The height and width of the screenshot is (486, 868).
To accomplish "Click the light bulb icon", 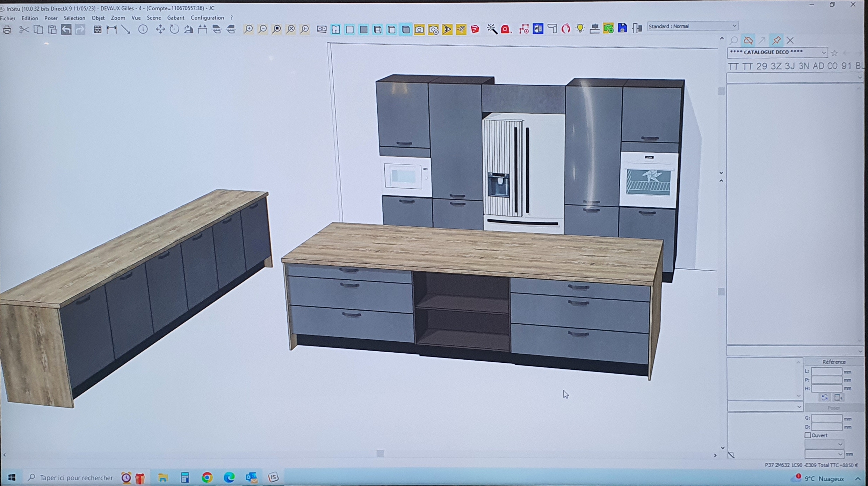I will click(x=580, y=29).
